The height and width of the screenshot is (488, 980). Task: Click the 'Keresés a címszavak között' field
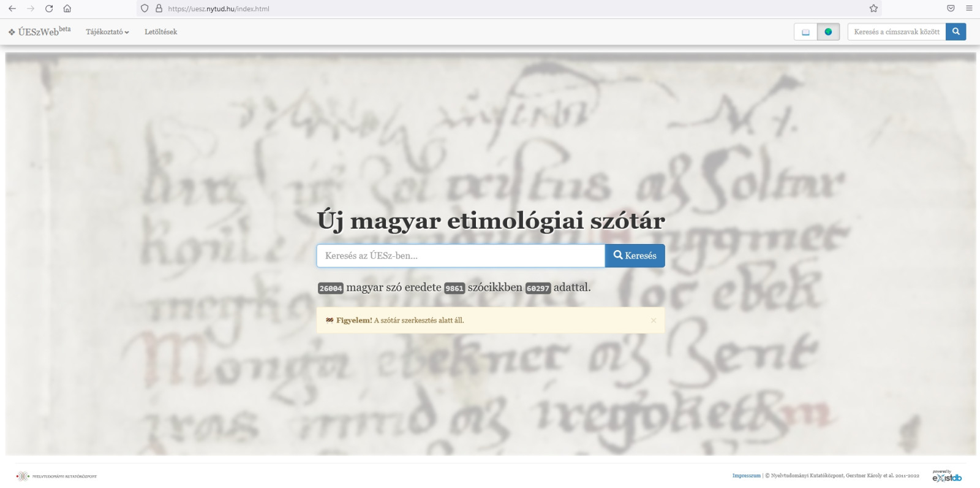click(896, 32)
